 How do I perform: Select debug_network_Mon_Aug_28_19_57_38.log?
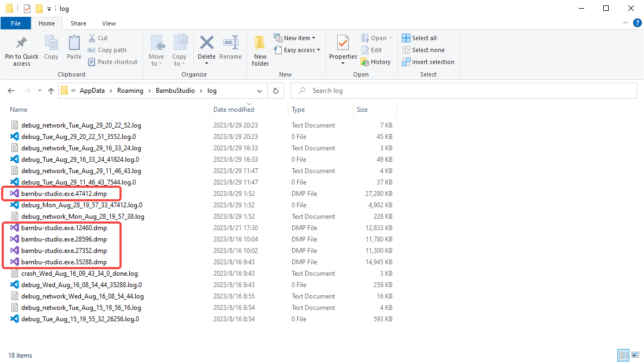(83, 217)
